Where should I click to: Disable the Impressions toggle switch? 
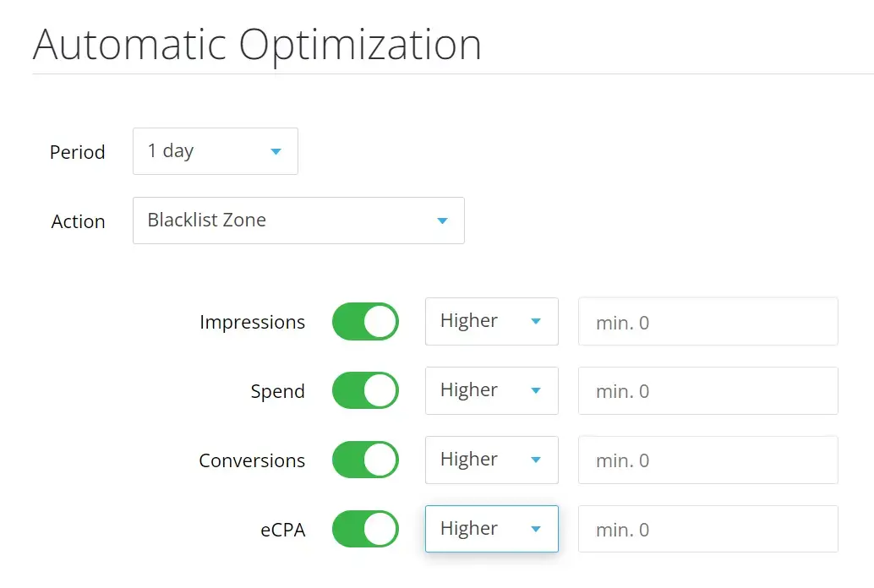365,322
